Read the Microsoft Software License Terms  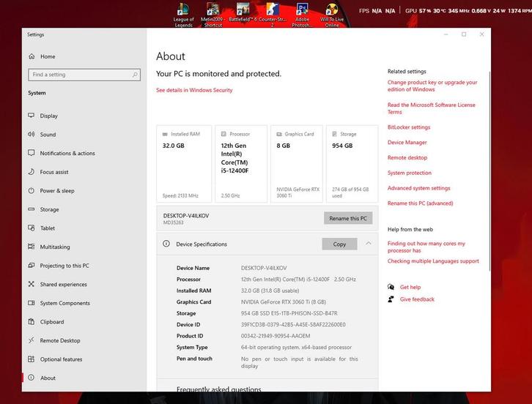(x=431, y=108)
